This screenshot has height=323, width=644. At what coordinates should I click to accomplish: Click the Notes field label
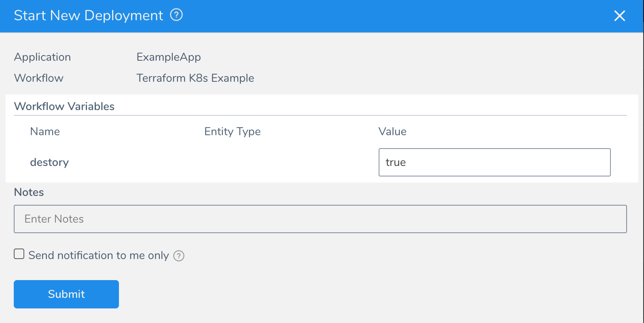tap(29, 192)
